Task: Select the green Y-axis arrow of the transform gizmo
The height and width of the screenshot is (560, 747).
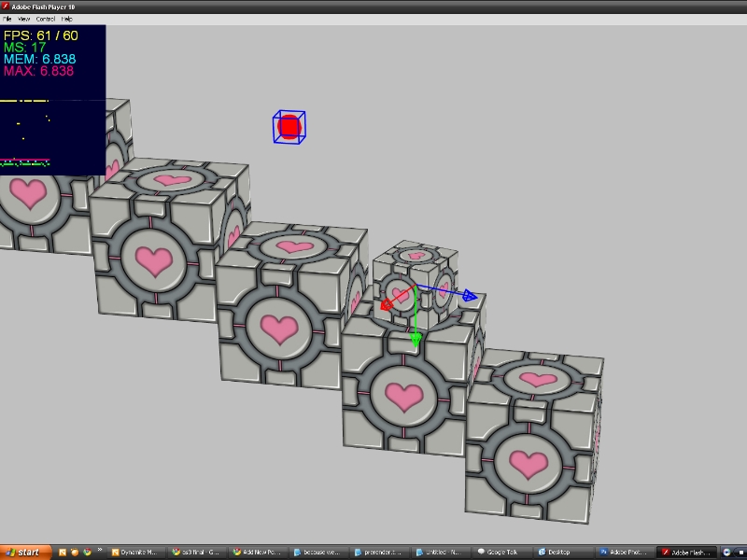Action: click(414, 336)
